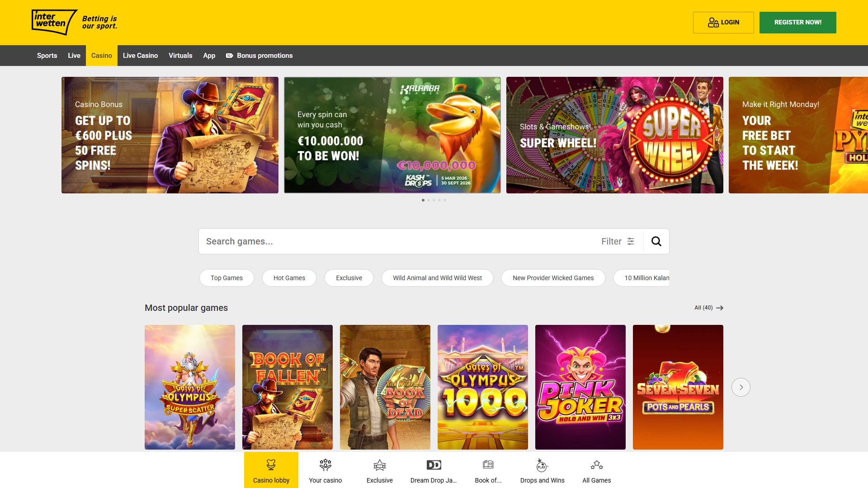This screenshot has width=868, height=488.
Task: Select the Casino tab
Action: tap(102, 56)
